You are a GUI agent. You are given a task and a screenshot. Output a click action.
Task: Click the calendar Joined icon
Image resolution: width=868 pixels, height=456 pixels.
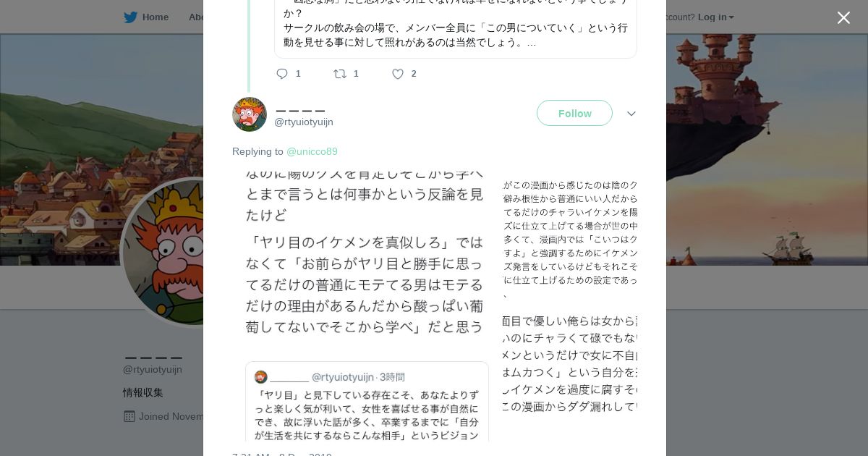tap(129, 416)
